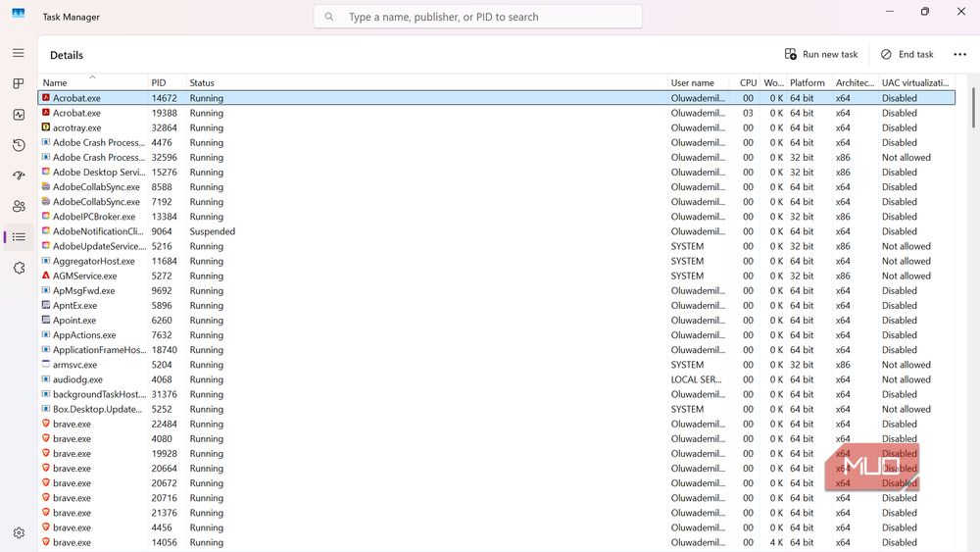Open the Services page icon
The width and height of the screenshot is (980, 552).
click(x=19, y=268)
